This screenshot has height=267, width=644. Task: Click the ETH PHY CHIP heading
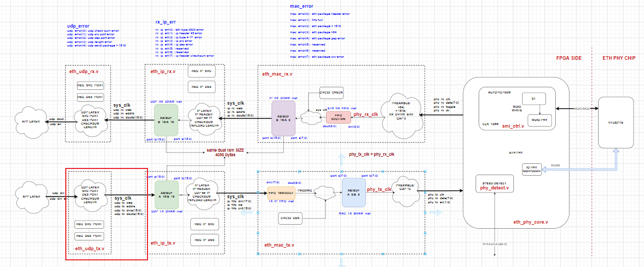point(620,58)
